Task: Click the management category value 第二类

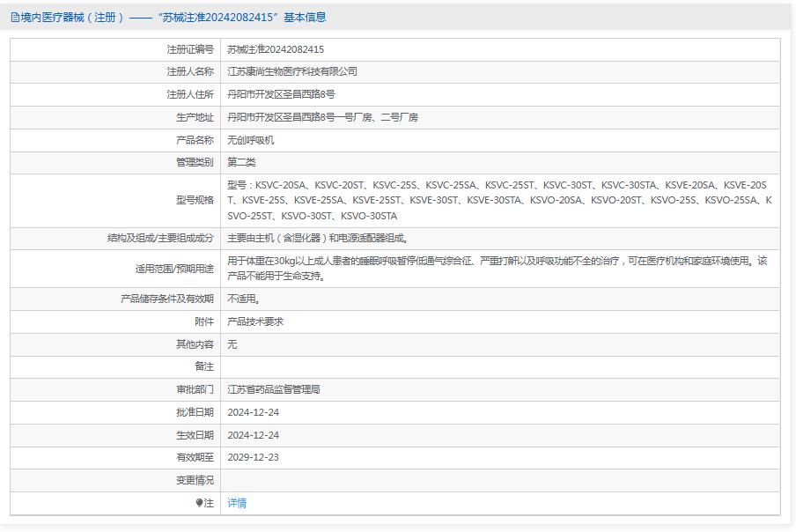Action: point(241,162)
